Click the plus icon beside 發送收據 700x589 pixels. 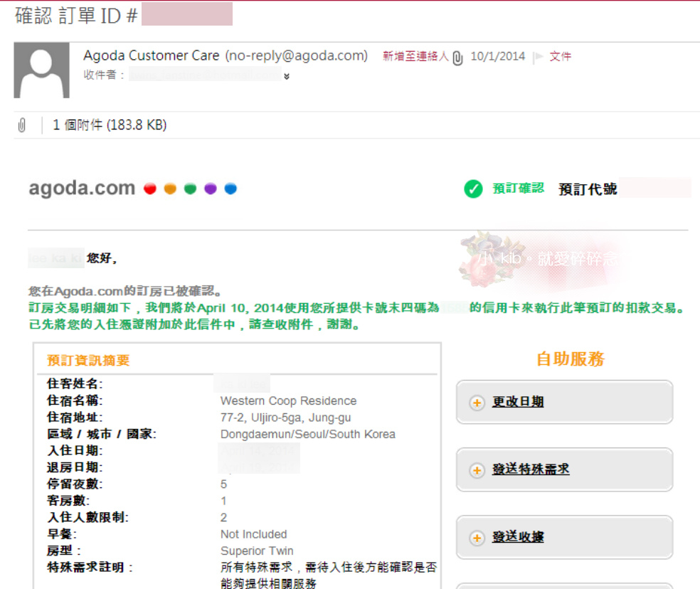pos(477,538)
